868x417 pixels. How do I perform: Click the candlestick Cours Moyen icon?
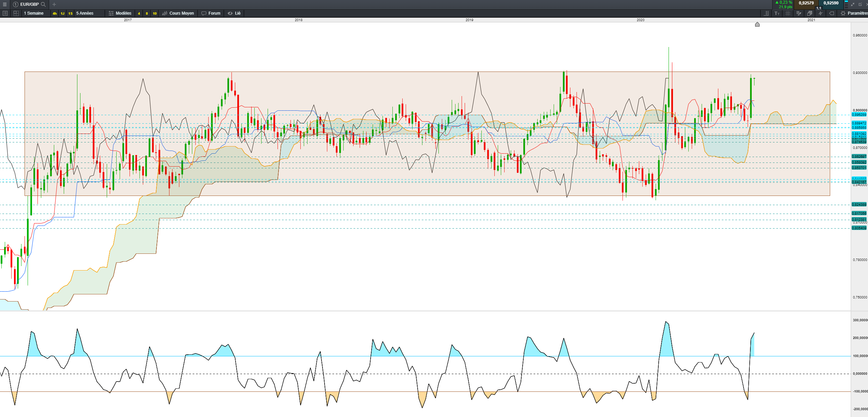coord(165,13)
